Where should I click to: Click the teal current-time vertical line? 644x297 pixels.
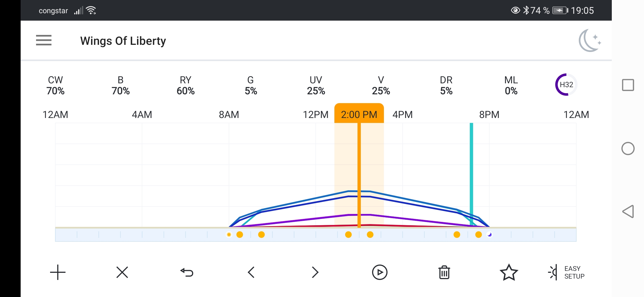[x=471, y=165]
